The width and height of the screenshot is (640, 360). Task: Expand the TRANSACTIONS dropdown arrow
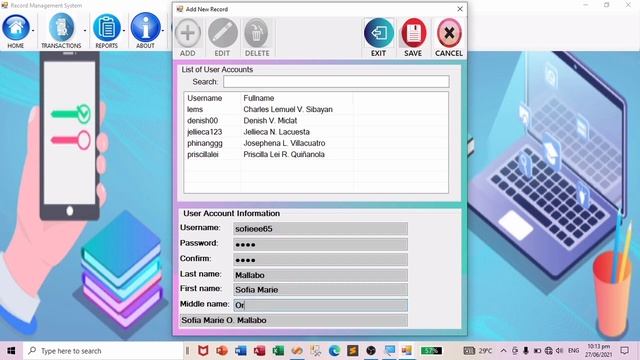tap(85, 30)
